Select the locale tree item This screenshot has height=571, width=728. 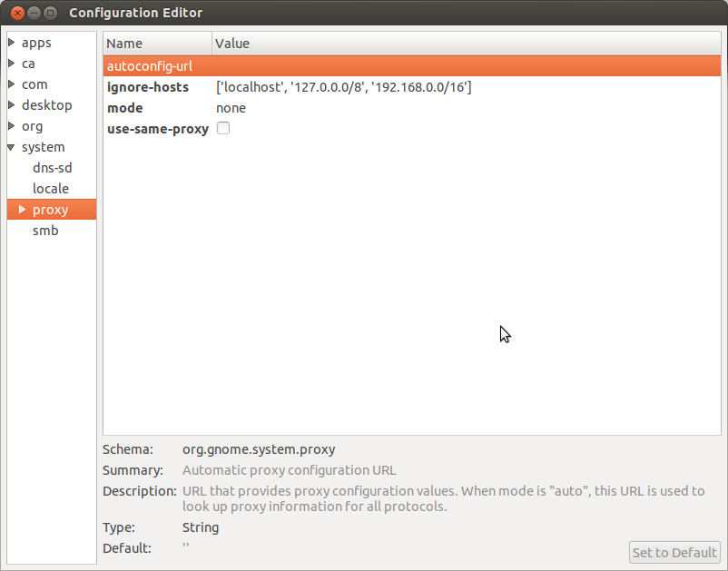pyautogui.click(x=51, y=189)
